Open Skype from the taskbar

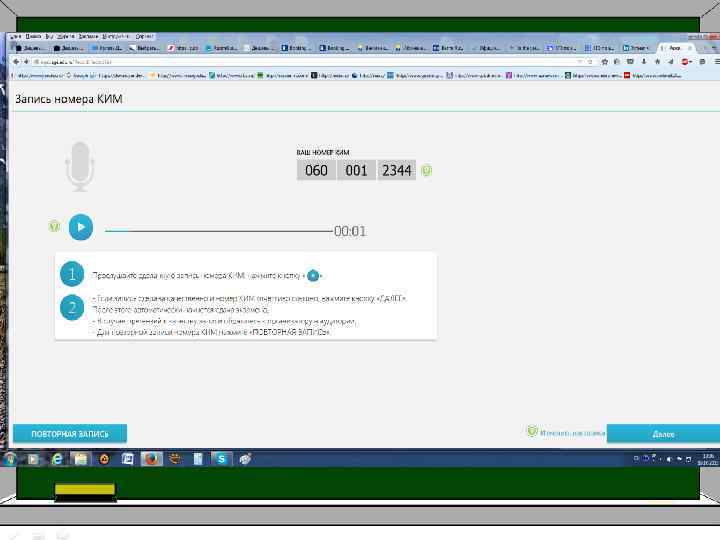click(221, 459)
